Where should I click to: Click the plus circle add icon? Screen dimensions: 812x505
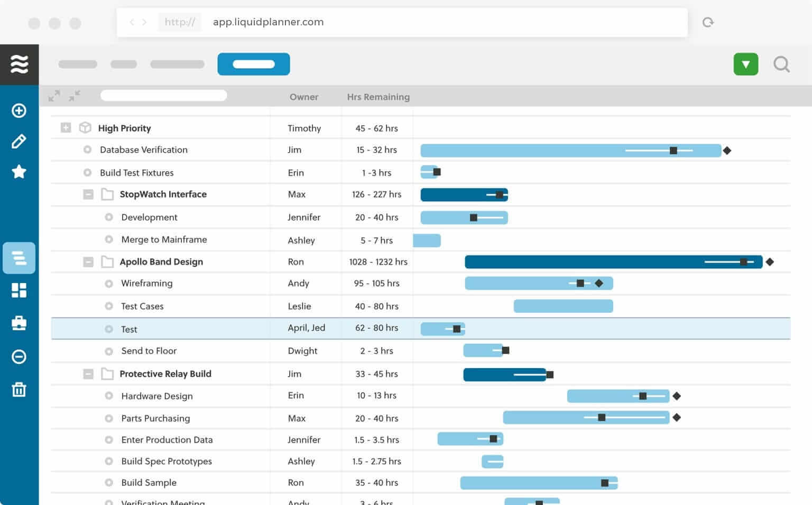19,110
